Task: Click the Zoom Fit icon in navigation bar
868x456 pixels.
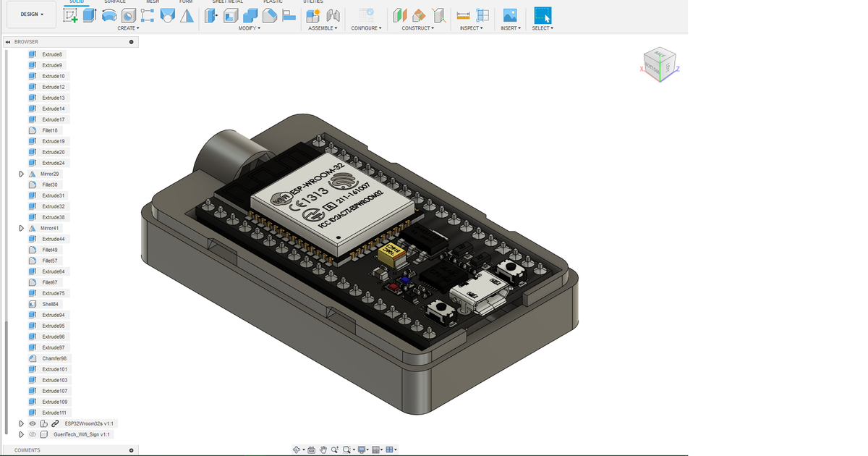Action: point(346,449)
